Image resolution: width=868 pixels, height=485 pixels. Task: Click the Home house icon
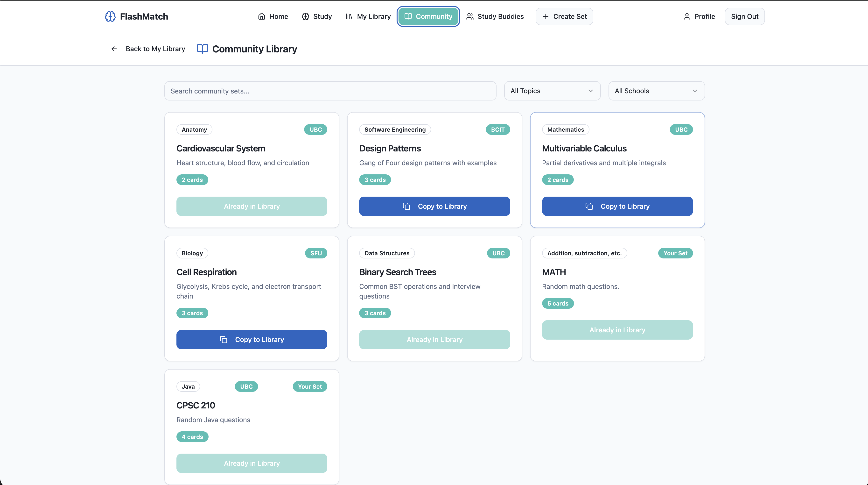[x=261, y=16]
